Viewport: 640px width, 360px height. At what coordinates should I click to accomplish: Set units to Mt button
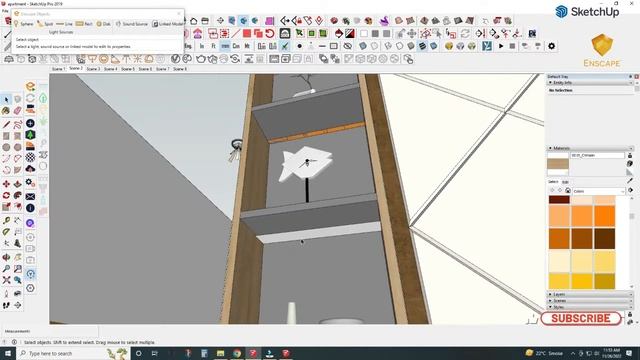247,47
